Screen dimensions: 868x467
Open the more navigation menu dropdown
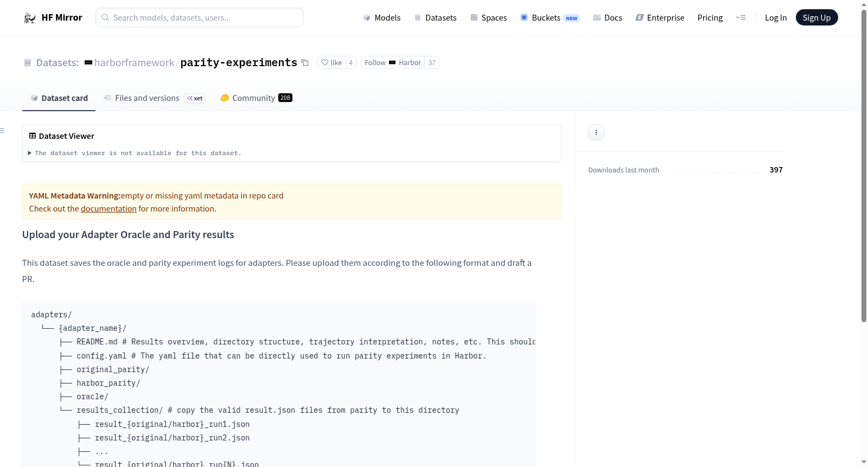click(x=741, y=18)
